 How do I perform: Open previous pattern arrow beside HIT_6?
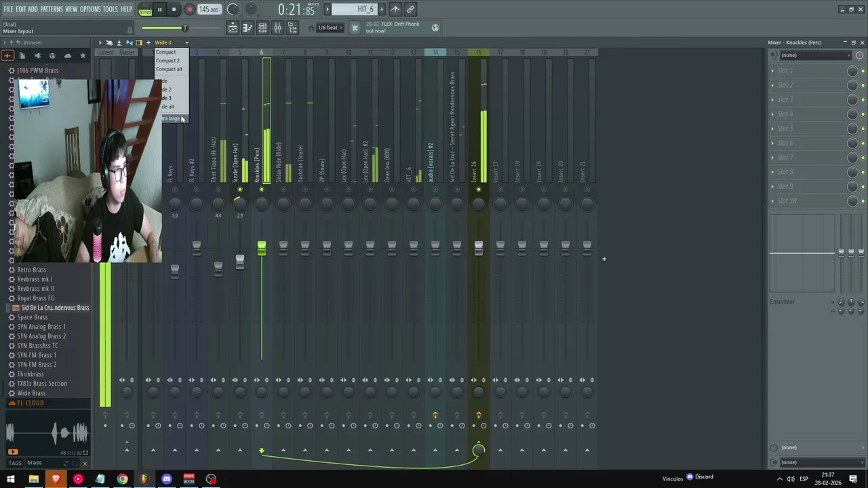coord(328,9)
